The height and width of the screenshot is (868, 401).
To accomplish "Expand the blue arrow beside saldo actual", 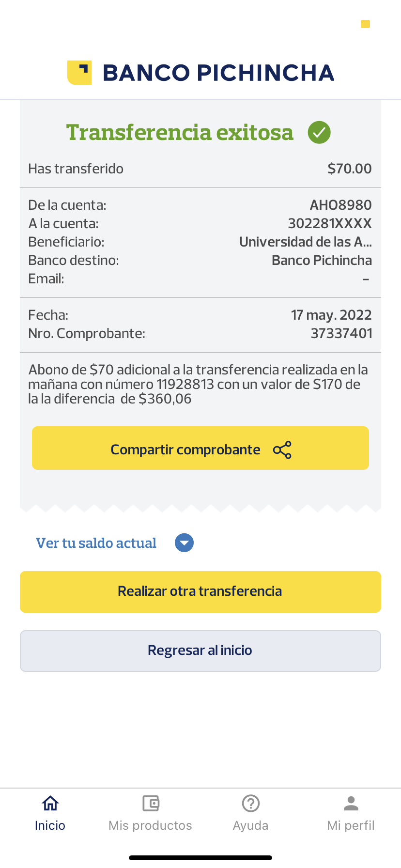I will click(184, 543).
